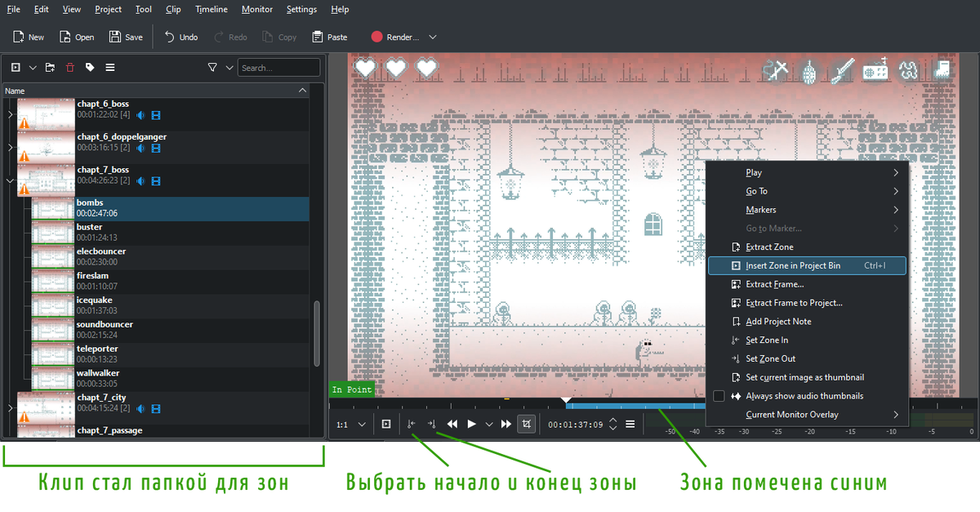Start rendering with the Render button

click(394, 37)
